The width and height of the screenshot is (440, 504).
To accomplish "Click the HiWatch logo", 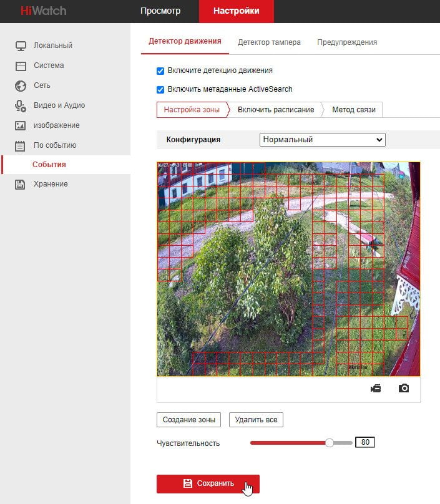I will tap(44, 11).
